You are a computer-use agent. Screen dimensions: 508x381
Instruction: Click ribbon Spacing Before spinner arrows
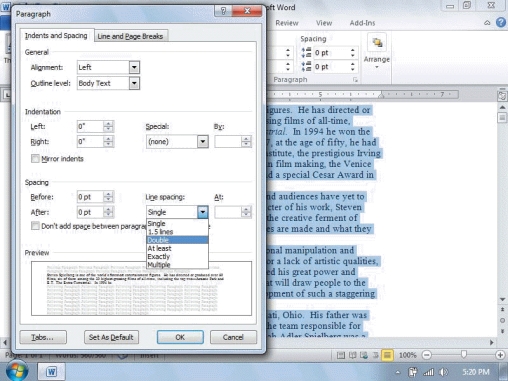353,53
